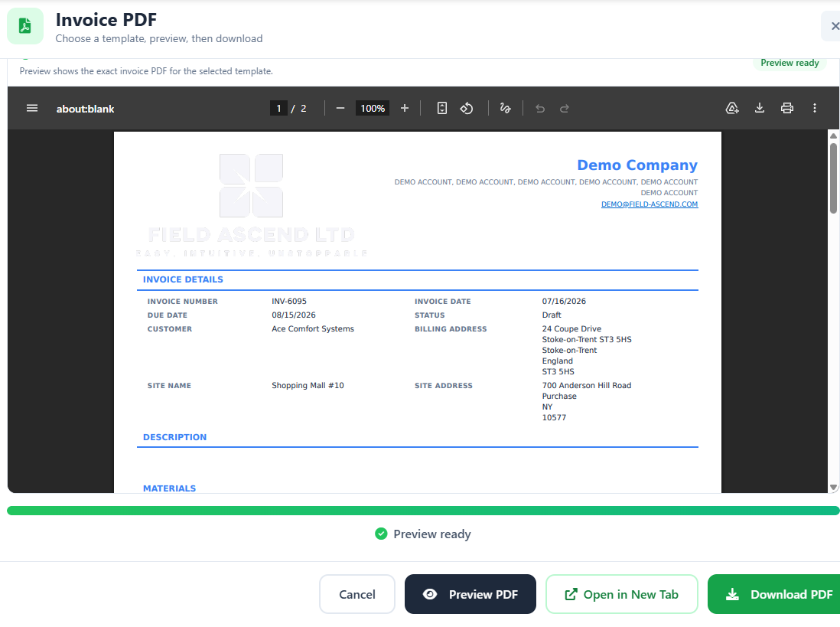This screenshot has height=627, width=840.
Task: Click the page number input field
Action: coord(278,108)
